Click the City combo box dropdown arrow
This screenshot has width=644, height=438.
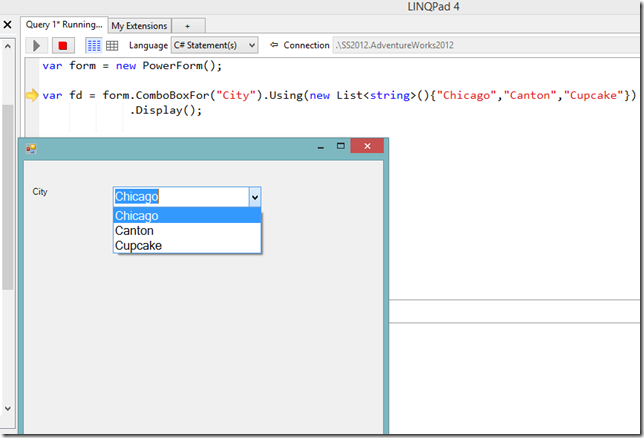pos(255,197)
